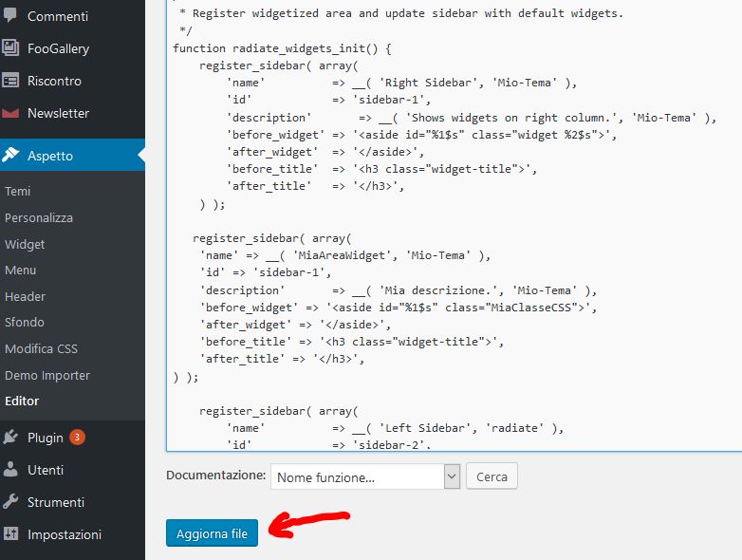
Task: Click the 'sidebar-2' id value in code
Action: click(x=388, y=445)
